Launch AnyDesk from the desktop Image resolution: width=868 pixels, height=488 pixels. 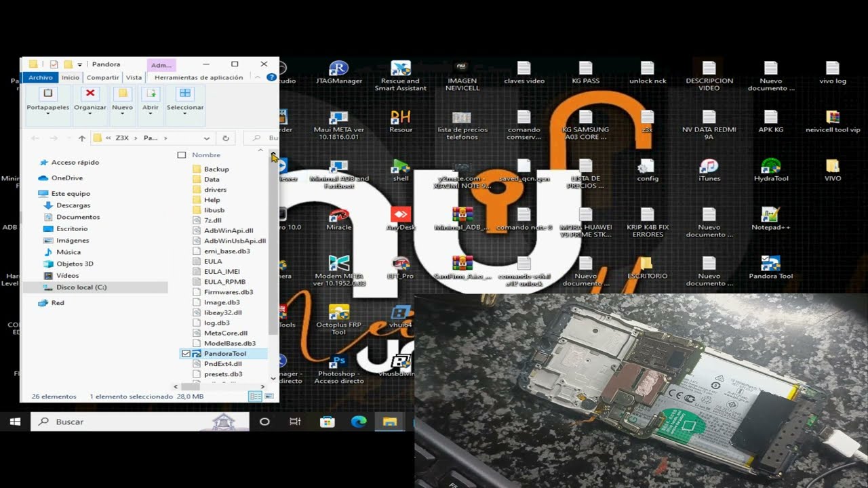click(401, 219)
